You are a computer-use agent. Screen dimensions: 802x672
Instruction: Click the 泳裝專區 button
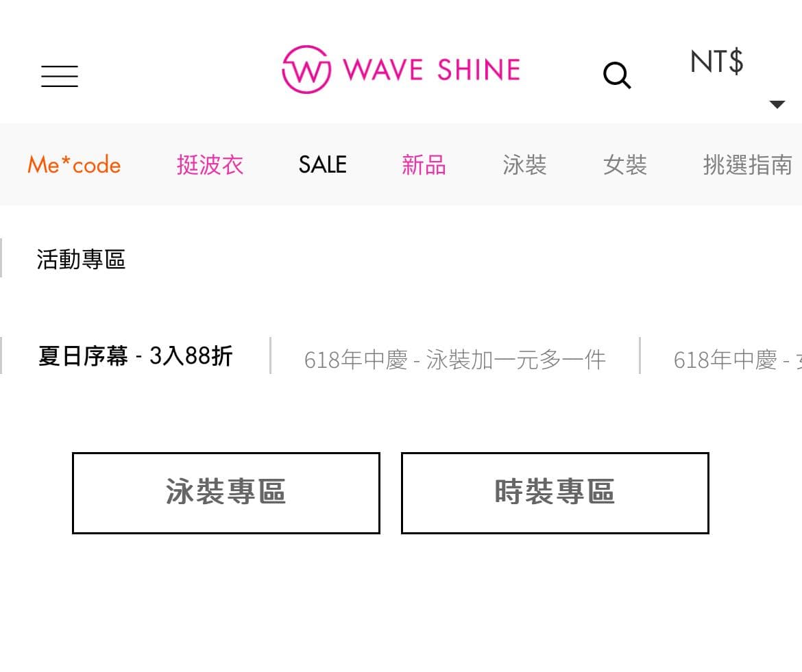click(226, 493)
